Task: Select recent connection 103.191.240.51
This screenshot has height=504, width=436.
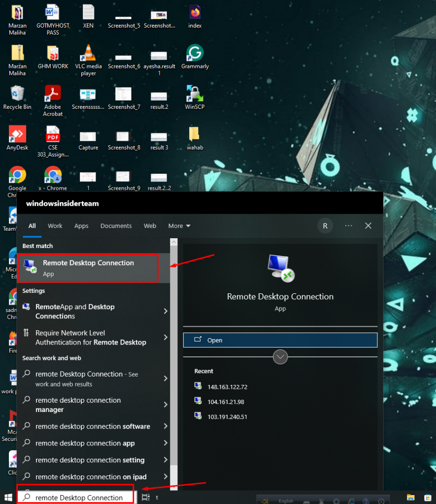Action: point(227,417)
